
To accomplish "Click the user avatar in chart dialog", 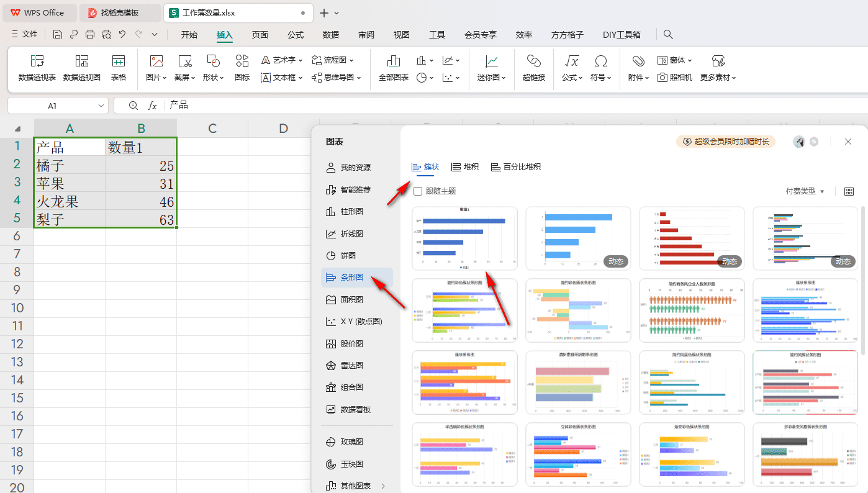I will [x=799, y=142].
